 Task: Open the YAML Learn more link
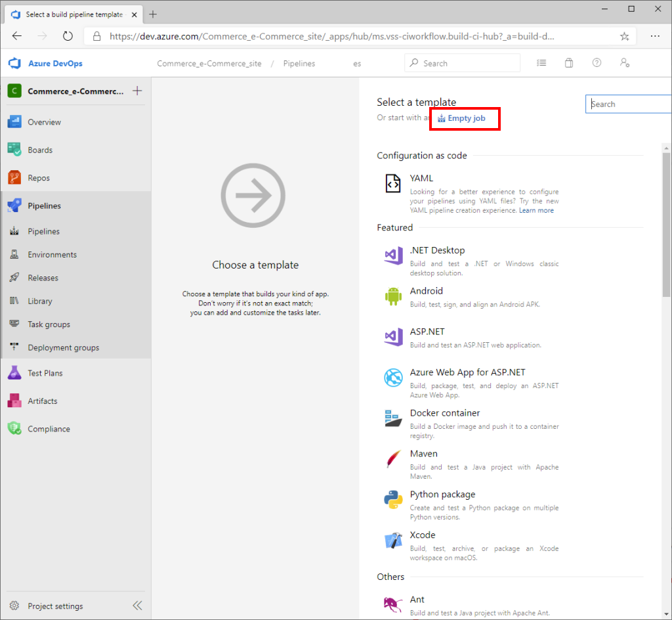click(x=537, y=210)
